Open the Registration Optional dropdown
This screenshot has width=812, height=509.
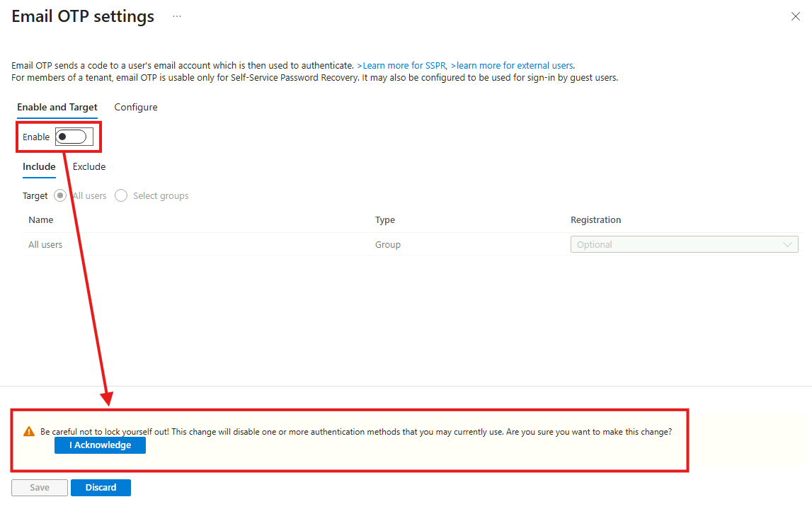[684, 244]
